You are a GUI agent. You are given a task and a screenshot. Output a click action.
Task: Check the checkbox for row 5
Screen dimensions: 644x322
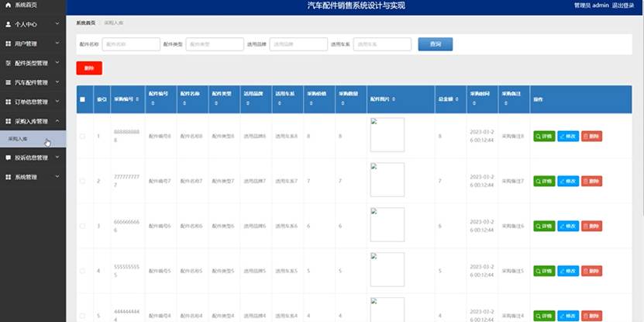pos(83,316)
